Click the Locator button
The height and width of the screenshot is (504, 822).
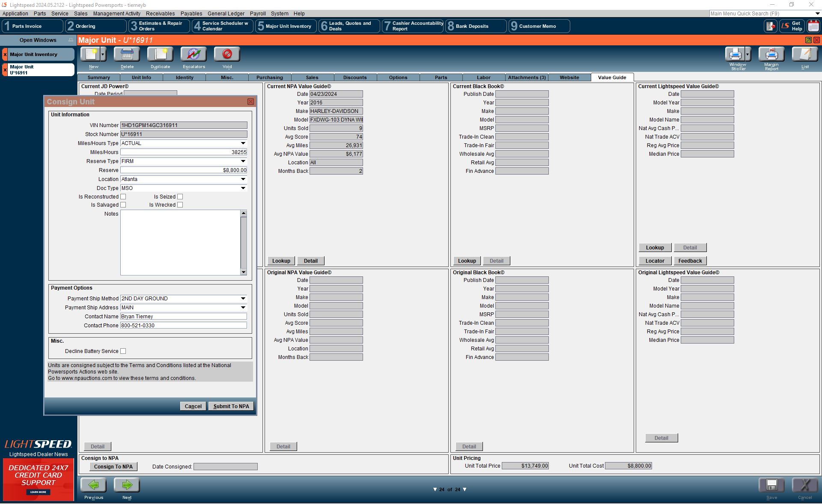(655, 261)
